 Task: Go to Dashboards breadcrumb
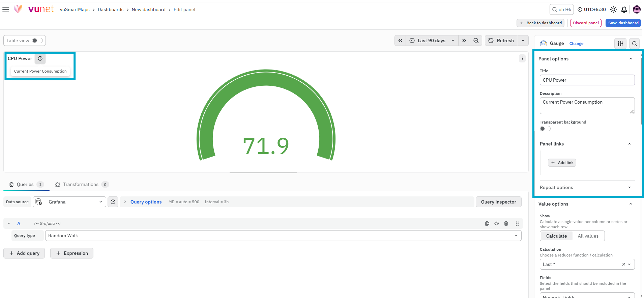(x=111, y=9)
